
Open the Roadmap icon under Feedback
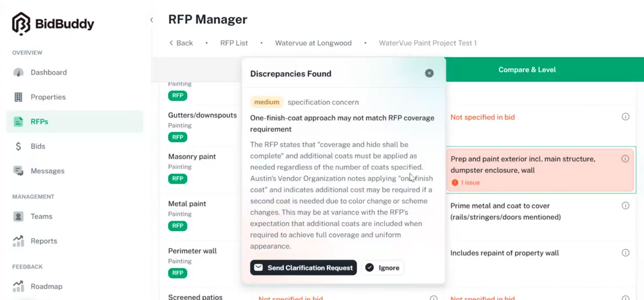(18, 286)
